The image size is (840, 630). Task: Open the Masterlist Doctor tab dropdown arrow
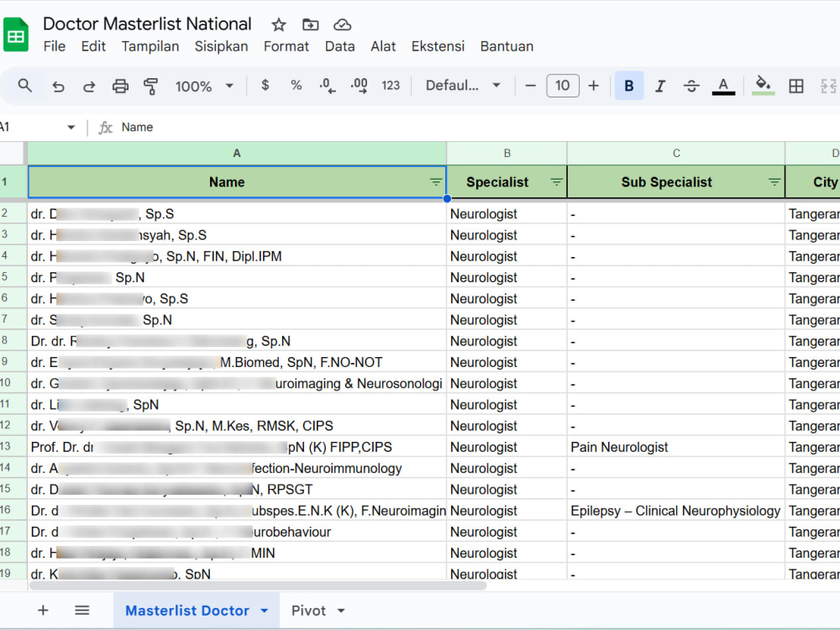click(264, 611)
